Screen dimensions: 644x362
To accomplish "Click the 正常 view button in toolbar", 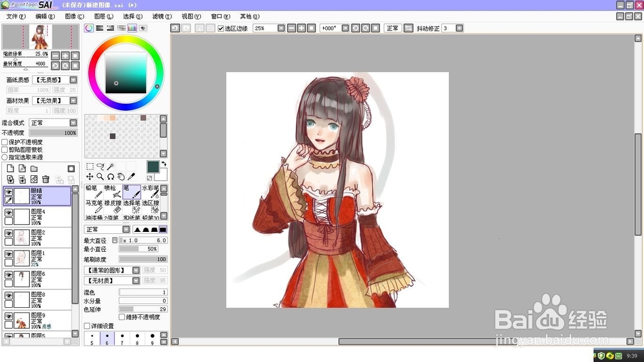I will tap(392, 28).
